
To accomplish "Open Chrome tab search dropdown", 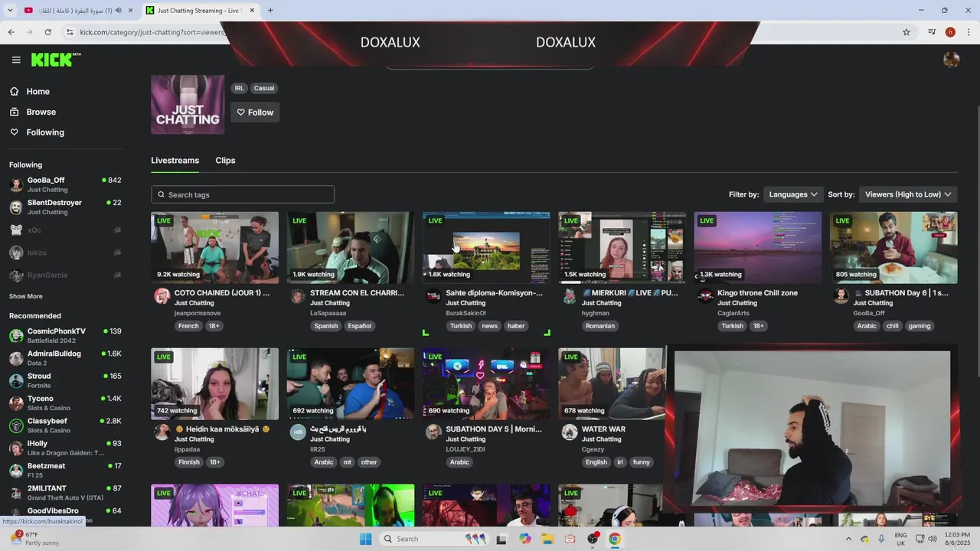I will tap(9, 10).
